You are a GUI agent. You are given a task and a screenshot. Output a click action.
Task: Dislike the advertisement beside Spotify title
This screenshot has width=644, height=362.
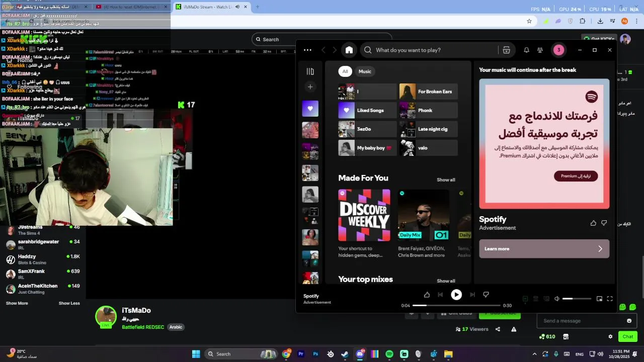[x=604, y=223]
